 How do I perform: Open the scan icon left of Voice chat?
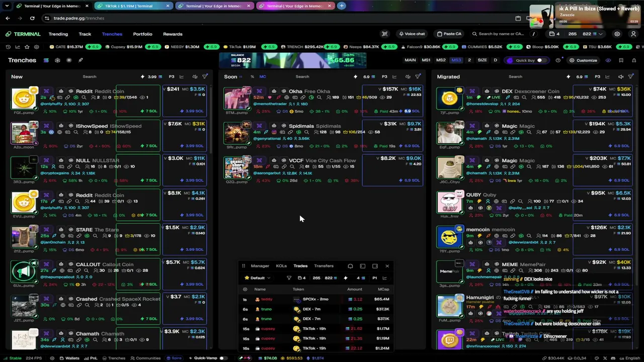pos(385,34)
